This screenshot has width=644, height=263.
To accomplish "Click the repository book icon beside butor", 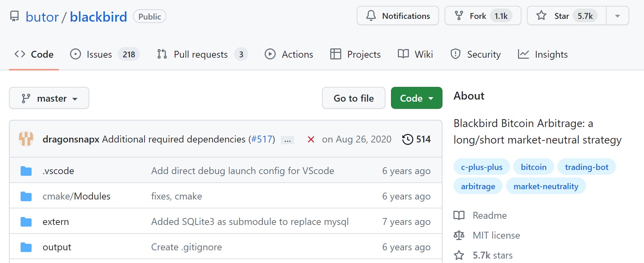I will pyautogui.click(x=14, y=16).
